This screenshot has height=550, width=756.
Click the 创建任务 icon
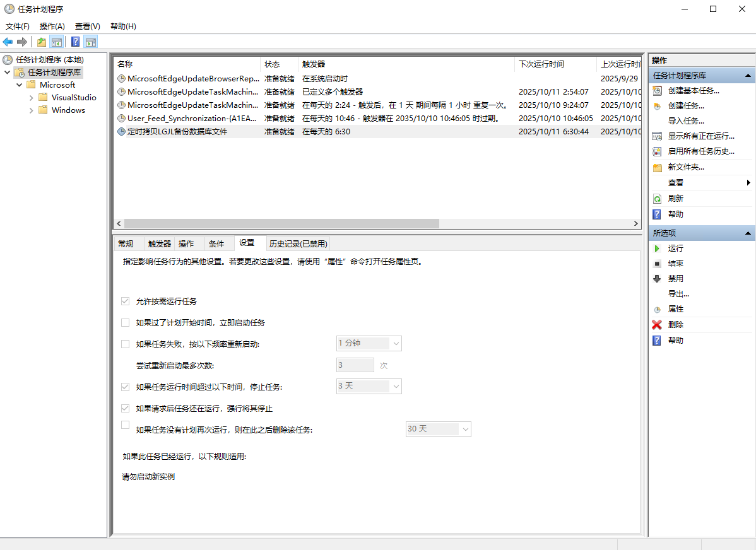point(657,106)
